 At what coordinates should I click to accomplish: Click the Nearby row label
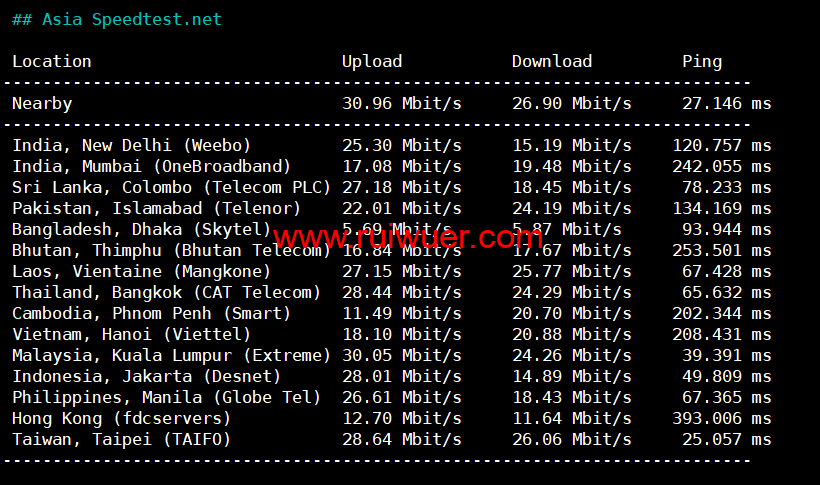[x=42, y=104]
